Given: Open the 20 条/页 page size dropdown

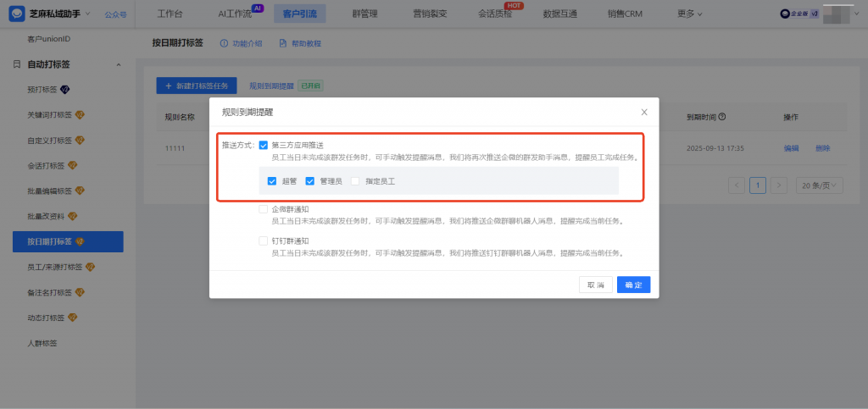Looking at the screenshot, I should [x=819, y=185].
